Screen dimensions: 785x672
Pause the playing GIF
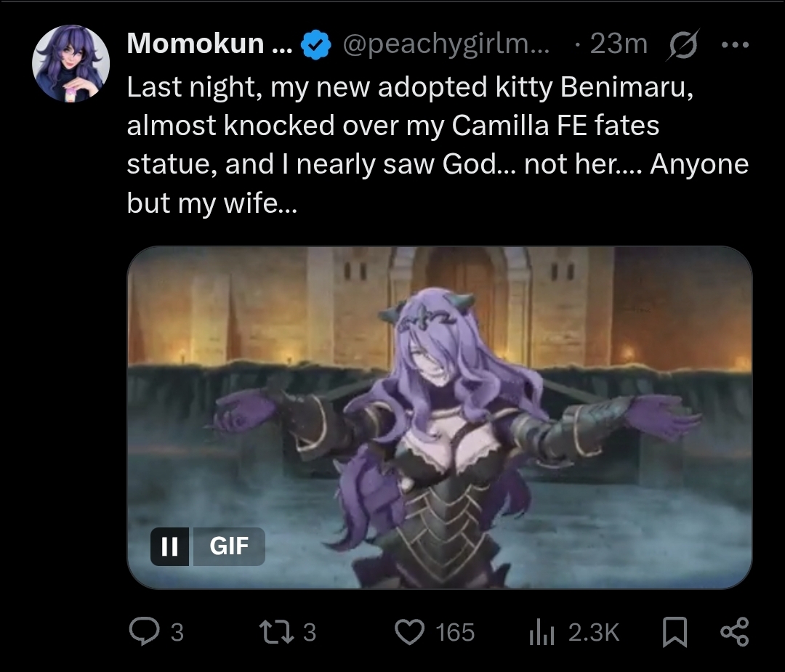(x=169, y=546)
